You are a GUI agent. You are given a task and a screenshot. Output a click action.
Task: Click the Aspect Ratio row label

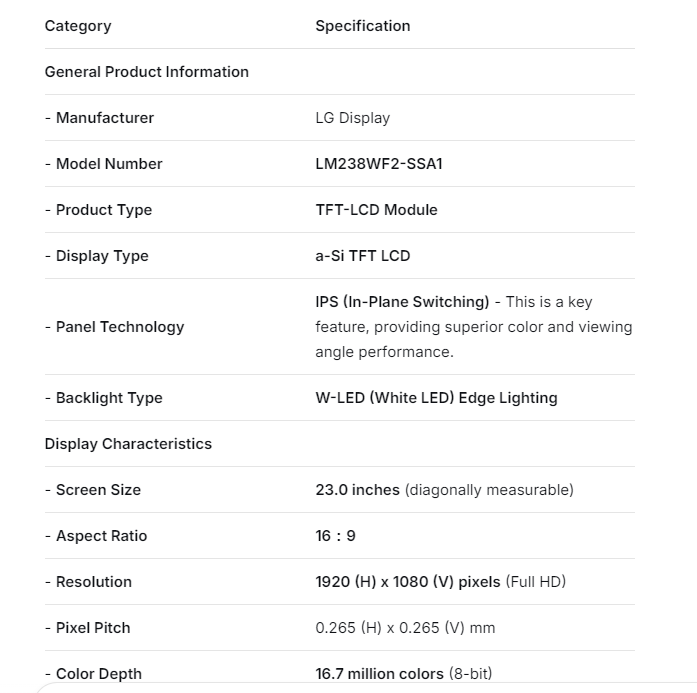(x=95, y=536)
